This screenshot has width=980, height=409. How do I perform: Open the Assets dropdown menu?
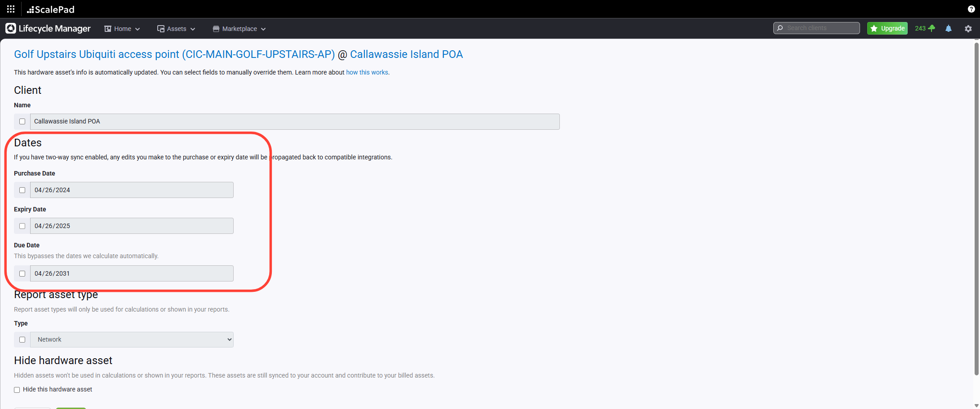click(x=176, y=29)
